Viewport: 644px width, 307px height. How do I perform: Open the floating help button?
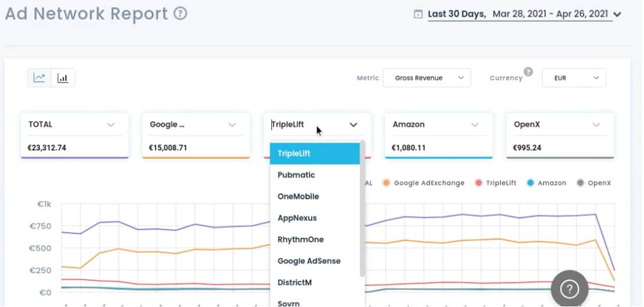pos(569,288)
